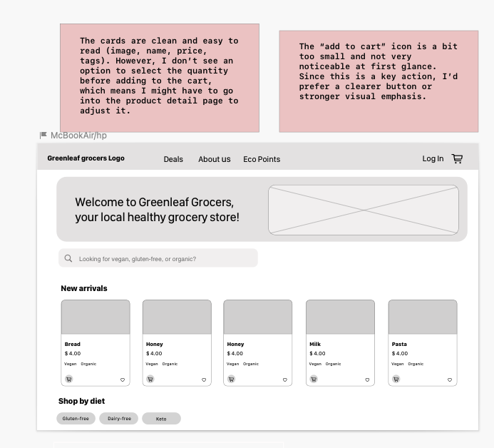
Task: Click add-to-cart icon on Bread card
Action: pyautogui.click(x=69, y=380)
